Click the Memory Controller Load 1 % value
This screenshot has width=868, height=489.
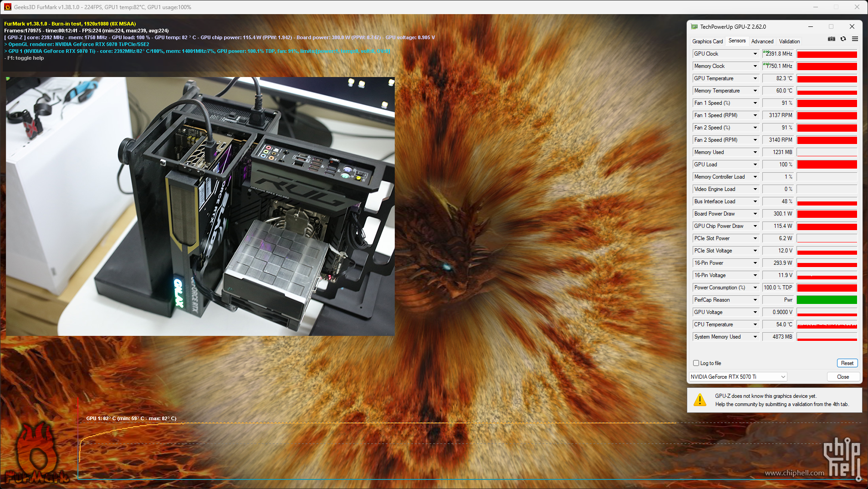778,177
